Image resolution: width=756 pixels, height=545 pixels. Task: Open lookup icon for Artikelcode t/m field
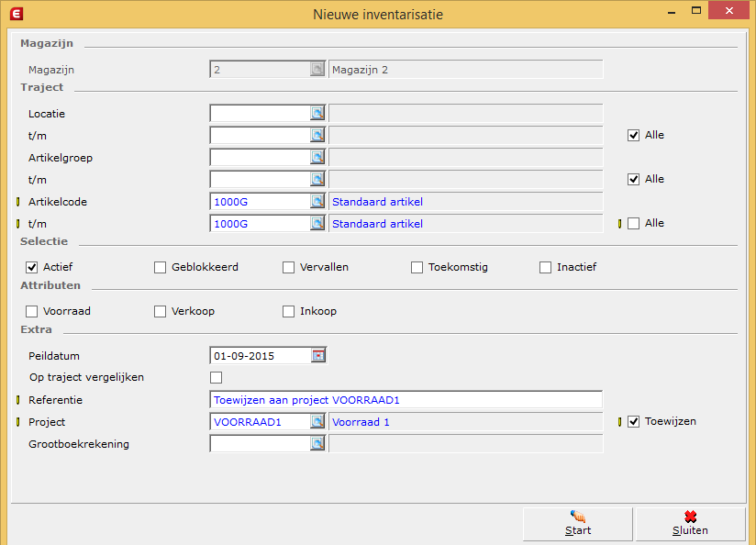(317, 223)
